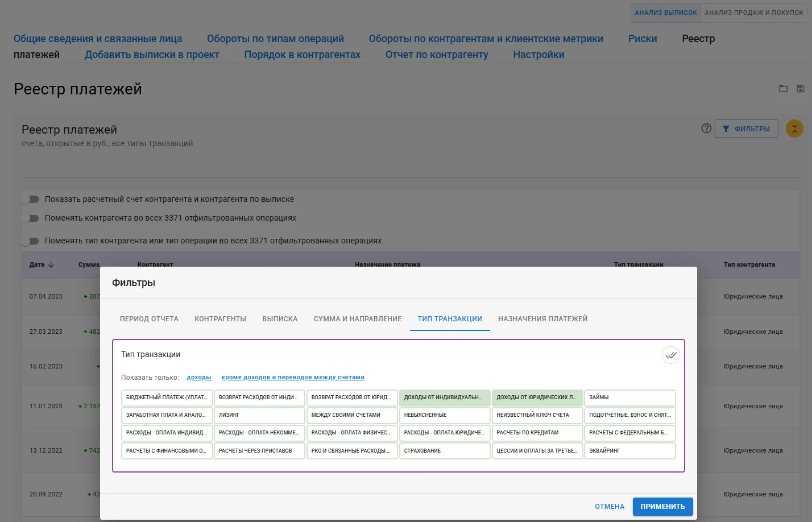Select Анализ выписок mode tab
The height and width of the screenshot is (522, 812).
(x=666, y=13)
